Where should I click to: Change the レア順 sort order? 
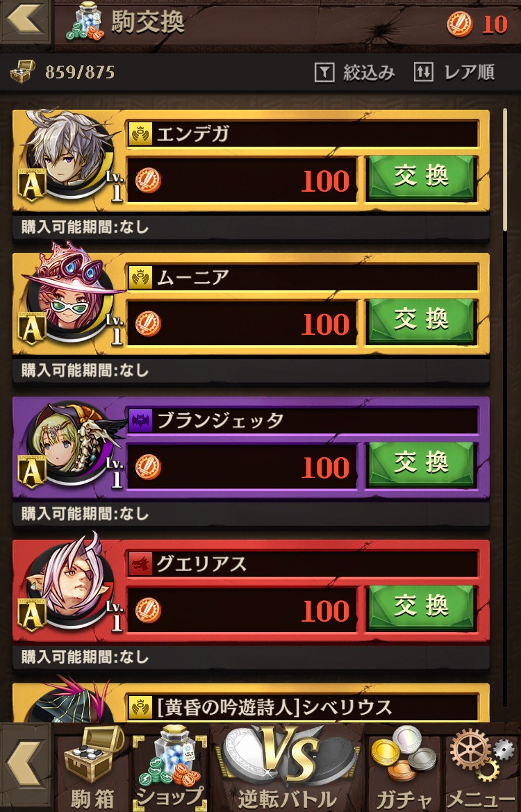[454, 72]
